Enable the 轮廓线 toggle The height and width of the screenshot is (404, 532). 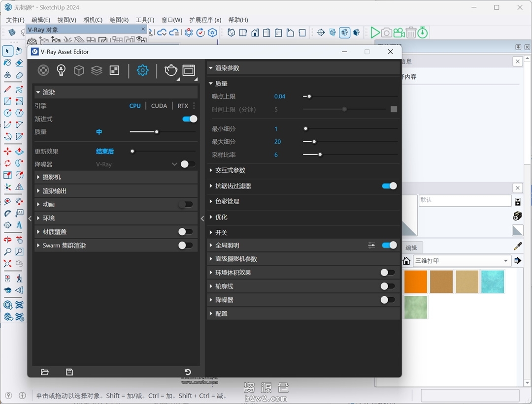tap(388, 286)
